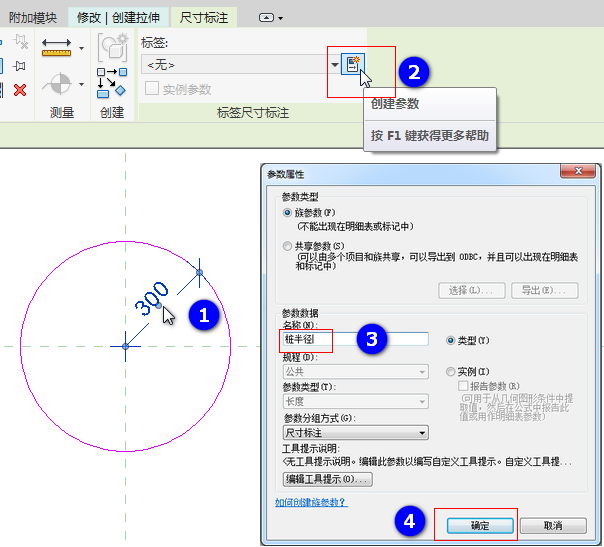Select the 族参数(F) radio button

pyautogui.click(x=287, y=213)
